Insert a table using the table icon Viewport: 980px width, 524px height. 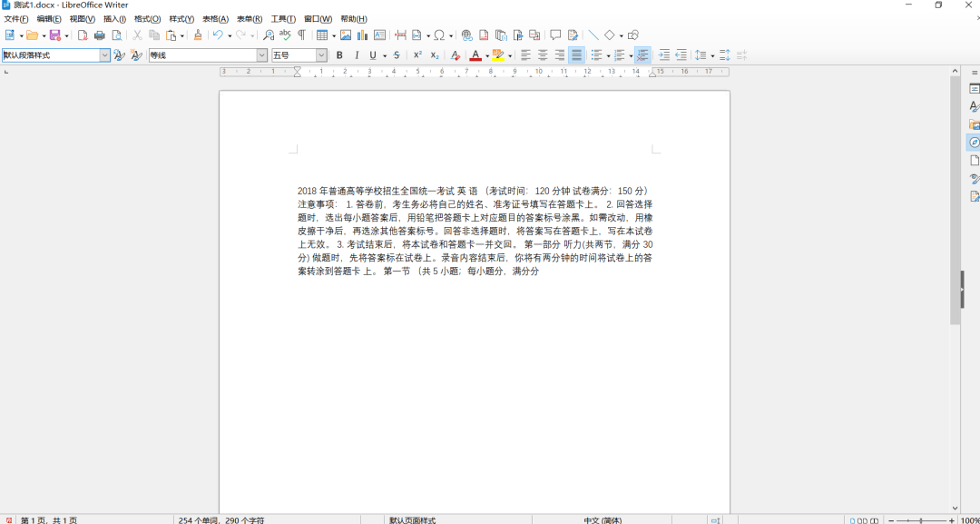pos(322,35)
